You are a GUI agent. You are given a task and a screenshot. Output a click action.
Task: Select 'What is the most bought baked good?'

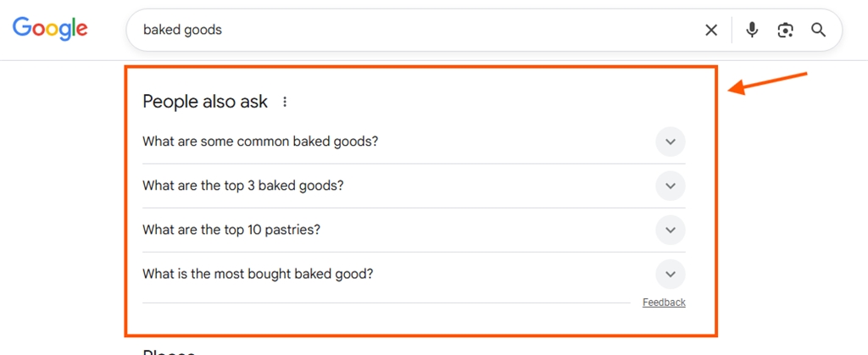(258, 274)
